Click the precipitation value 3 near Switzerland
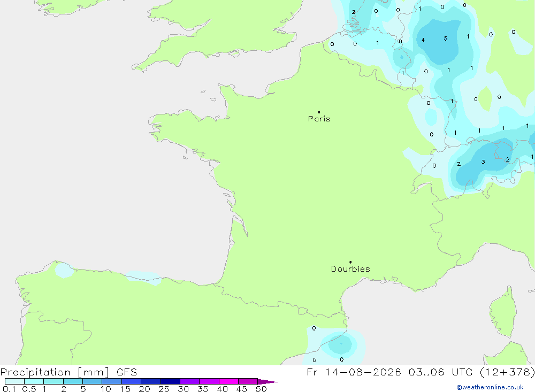 (483, 162)
